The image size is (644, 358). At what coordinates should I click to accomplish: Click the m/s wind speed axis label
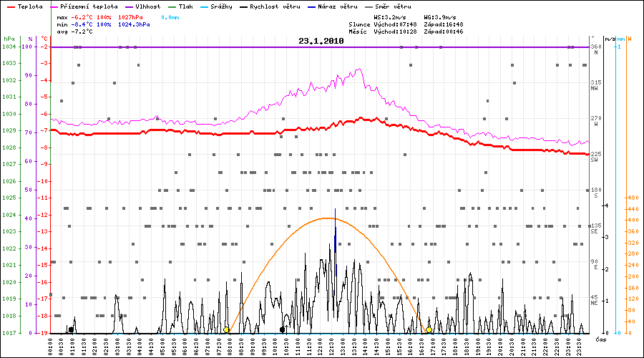tap(609, 39)
